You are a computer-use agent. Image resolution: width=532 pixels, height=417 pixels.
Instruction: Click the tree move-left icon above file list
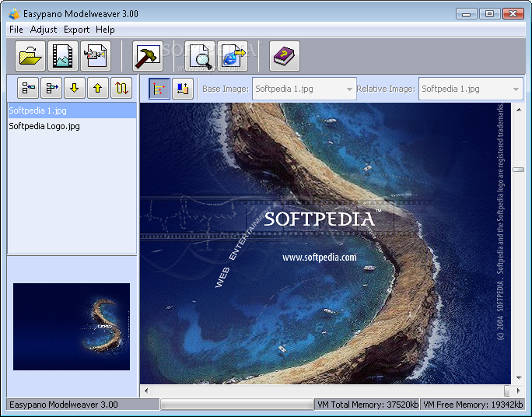(x=28, y=88)
